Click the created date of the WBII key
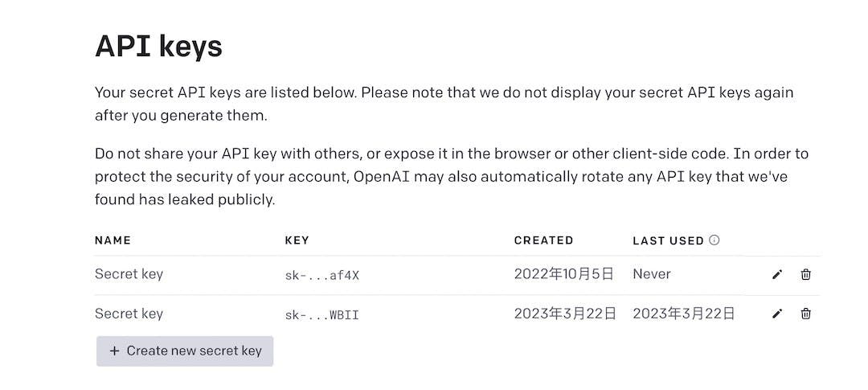This screenshot has height=390, width=868. tap(565, 313)
